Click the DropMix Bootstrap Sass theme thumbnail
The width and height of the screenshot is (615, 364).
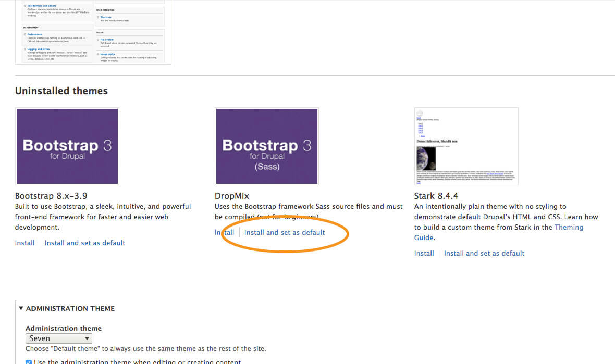tap(266, 146)
